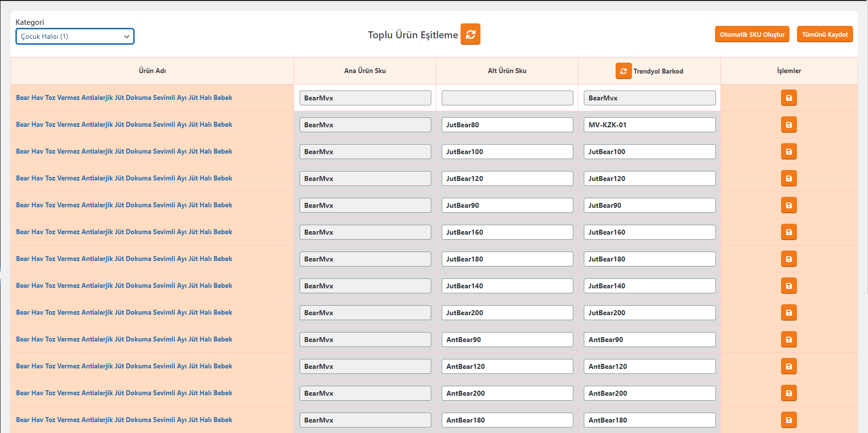Click Alt Ürün Sku field containing JutBear80
Viewport: 868px width, 433px height.
[x=507, y=125]
